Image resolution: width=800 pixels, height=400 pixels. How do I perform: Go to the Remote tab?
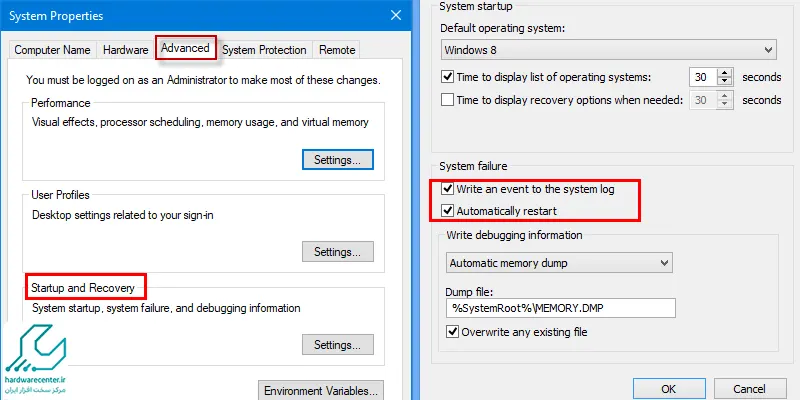pos(337,50)
